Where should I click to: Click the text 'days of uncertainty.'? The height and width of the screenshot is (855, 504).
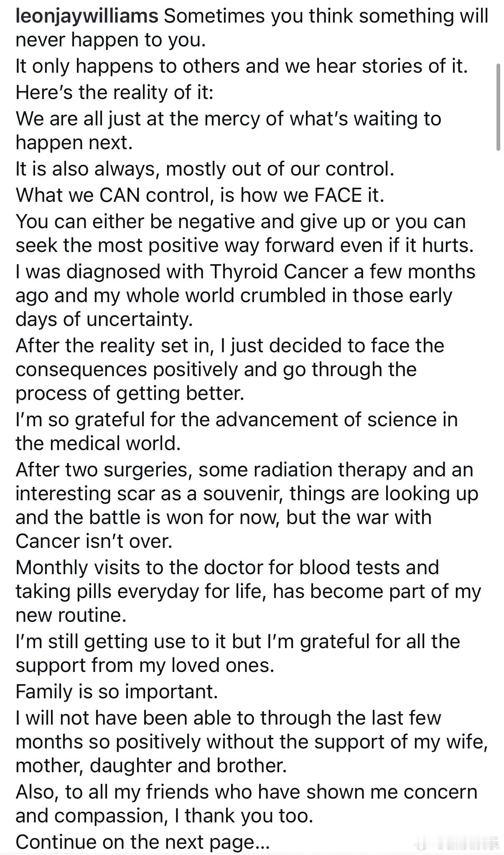click(104, 319)
